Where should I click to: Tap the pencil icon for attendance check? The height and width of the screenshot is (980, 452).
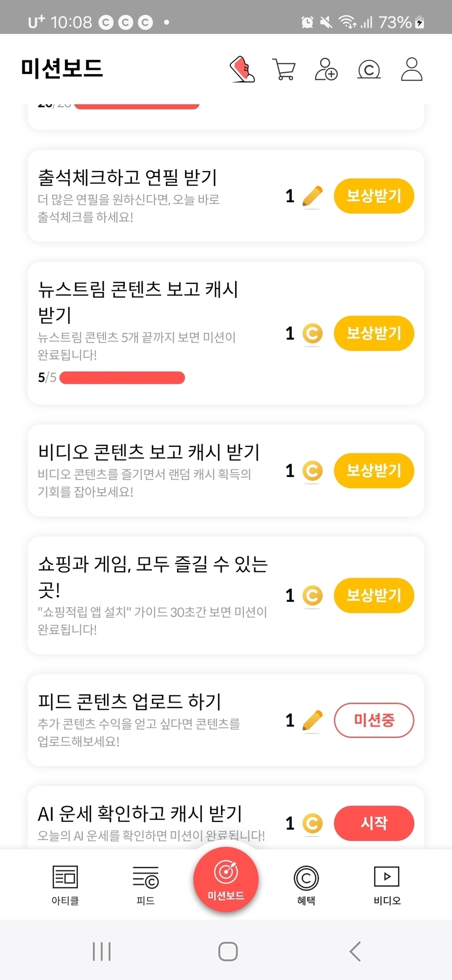point(312,196)
